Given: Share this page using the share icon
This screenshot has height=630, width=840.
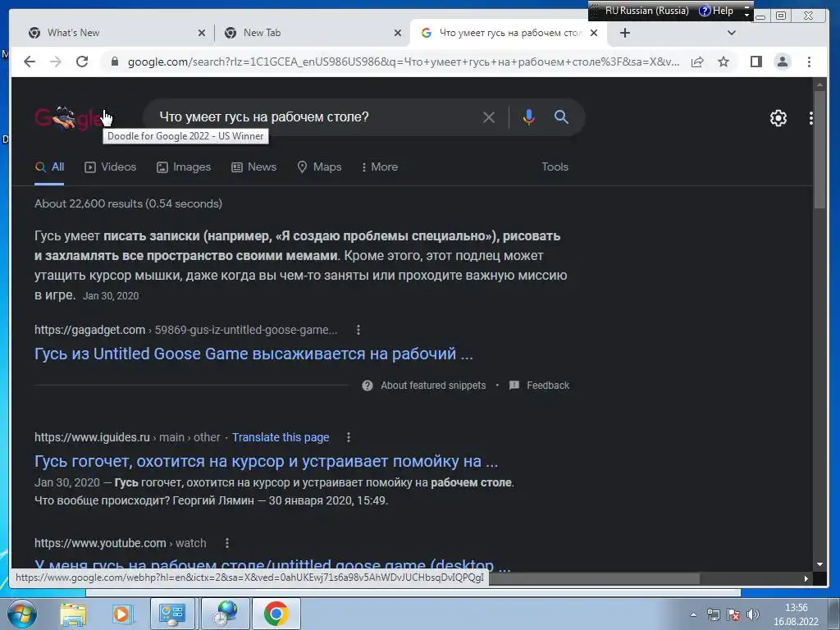Looking at the screenshot, I should coord(697,62).
